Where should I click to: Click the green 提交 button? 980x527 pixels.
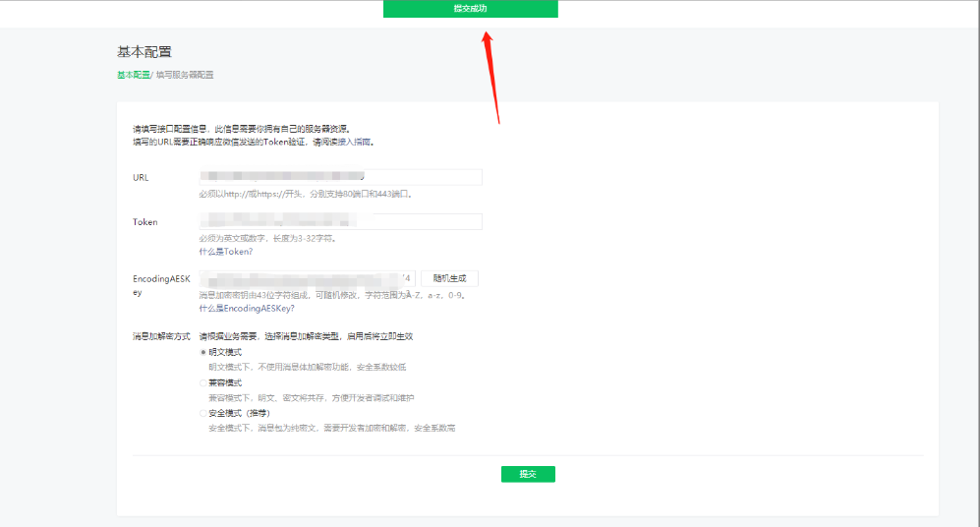click(528, 474)
